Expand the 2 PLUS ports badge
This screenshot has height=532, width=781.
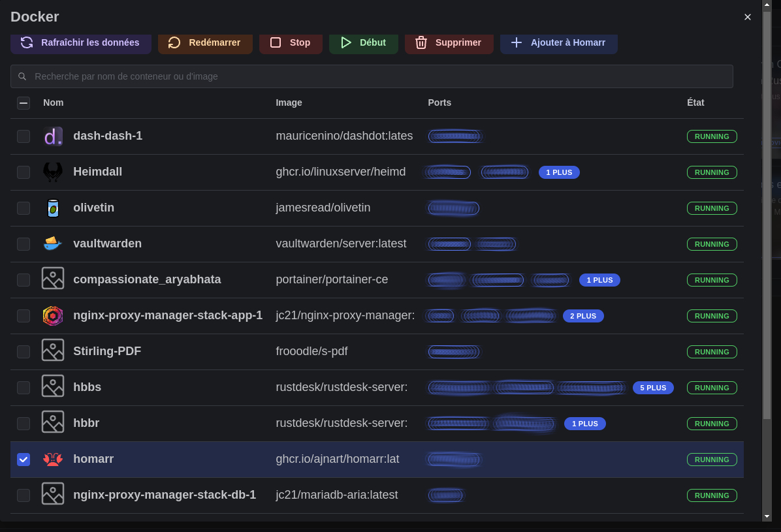(x=583, y=316)
